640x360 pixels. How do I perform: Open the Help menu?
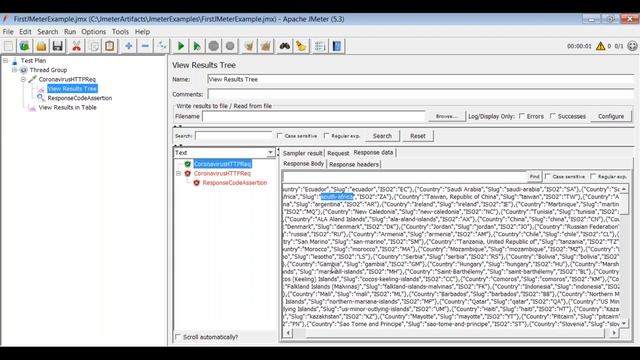point(142,31)
